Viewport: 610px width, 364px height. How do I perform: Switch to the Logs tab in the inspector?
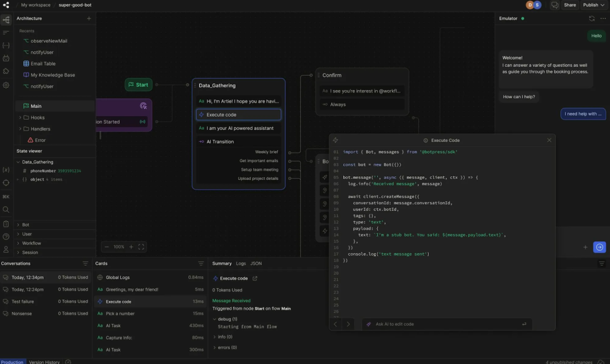coord(241,263)
